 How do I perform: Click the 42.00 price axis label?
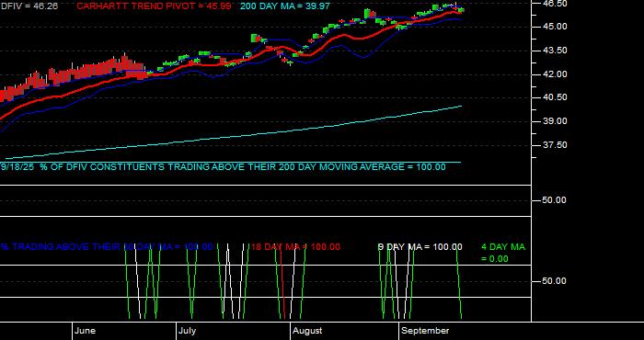tap(556, 74)
